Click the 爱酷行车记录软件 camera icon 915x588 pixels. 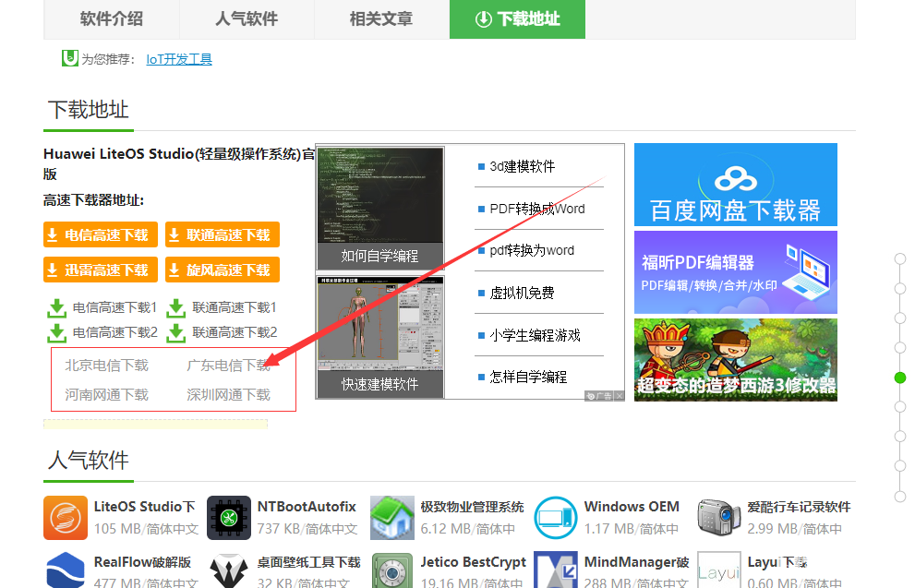[719, 518]
